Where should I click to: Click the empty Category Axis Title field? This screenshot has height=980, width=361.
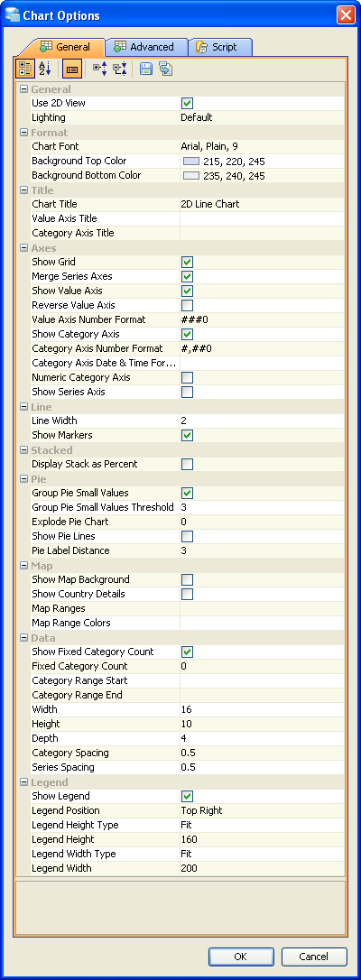[262, 233]
